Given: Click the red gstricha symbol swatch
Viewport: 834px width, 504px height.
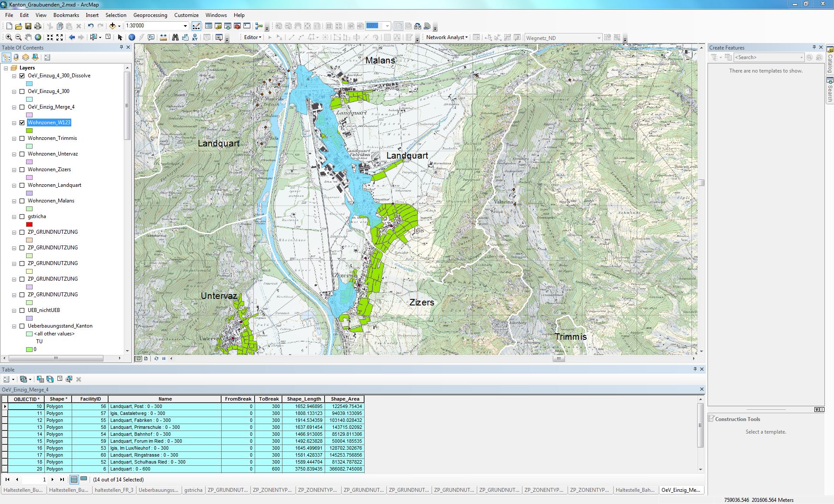Looking at the screenshot, I should coord(29,224).
